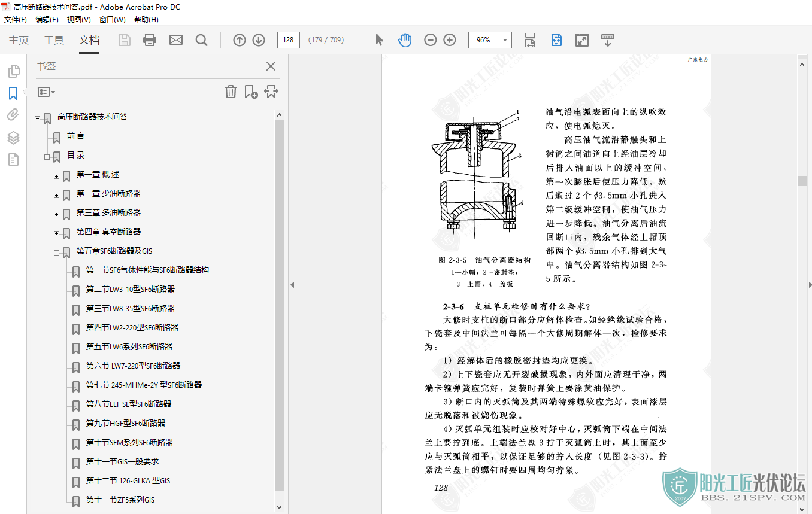Open the 帮助(H) menu
The height and width of the screenshot is (514, 812).
click(x=146, y=20)
